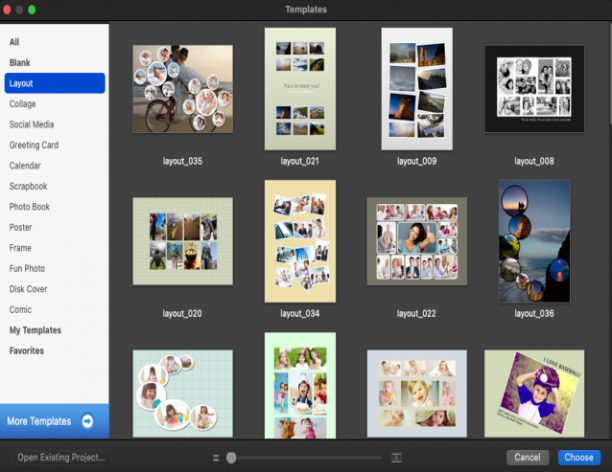Click the layout_009 label text
The image size is (612, 472).
click(417, 161)
